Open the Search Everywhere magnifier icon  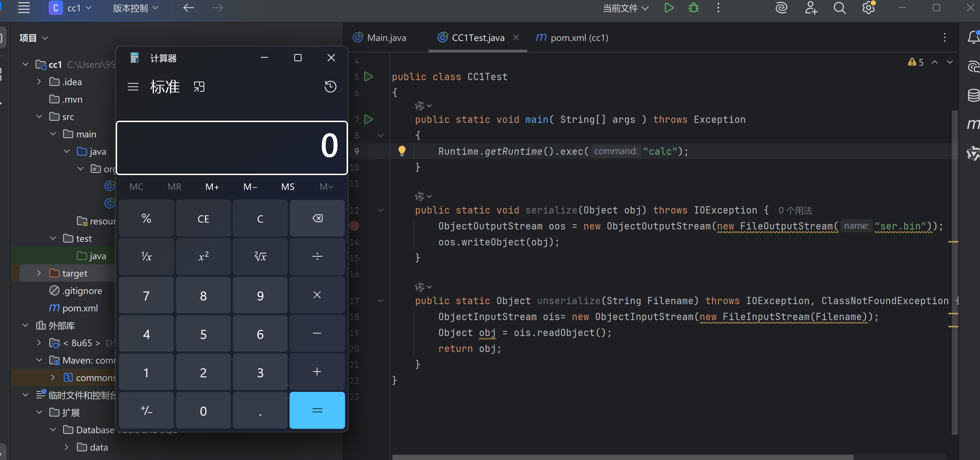[839, 8]
